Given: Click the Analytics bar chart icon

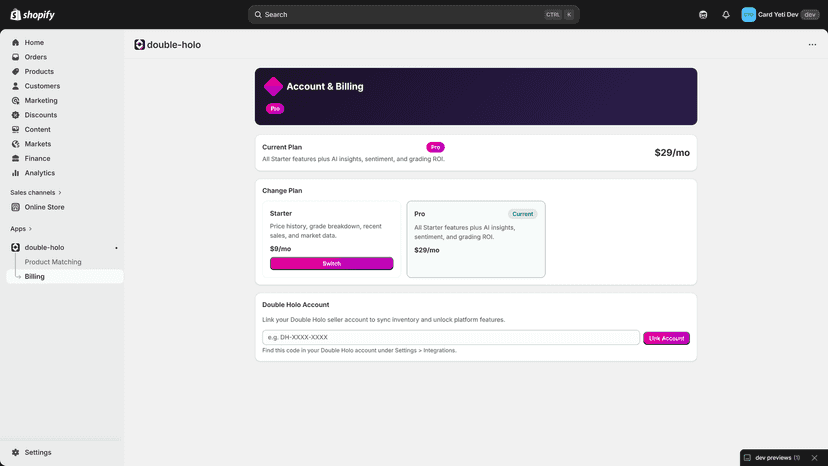Looking at the screenshot, I should click(15, 173).
